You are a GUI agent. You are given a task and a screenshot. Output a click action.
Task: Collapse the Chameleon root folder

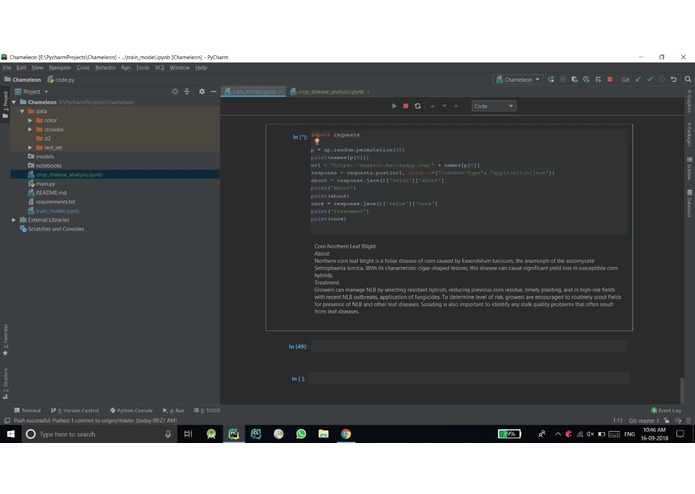(x=14, y=102)
